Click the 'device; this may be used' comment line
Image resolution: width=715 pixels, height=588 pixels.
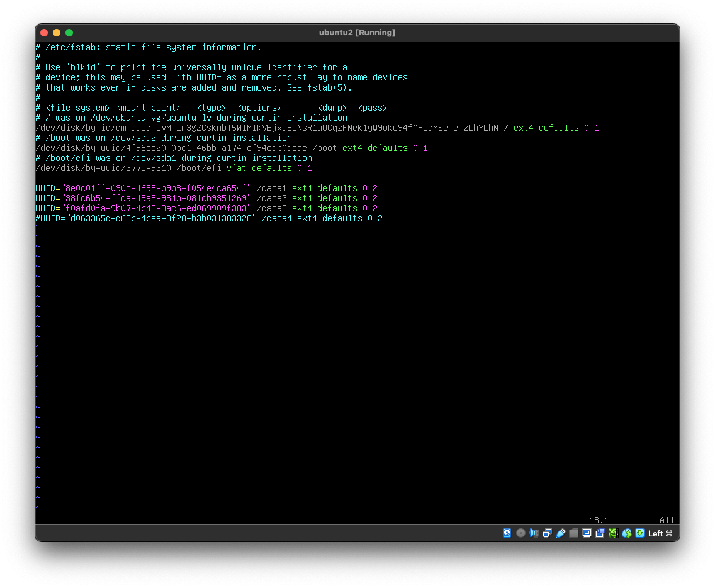click(222, 77)
